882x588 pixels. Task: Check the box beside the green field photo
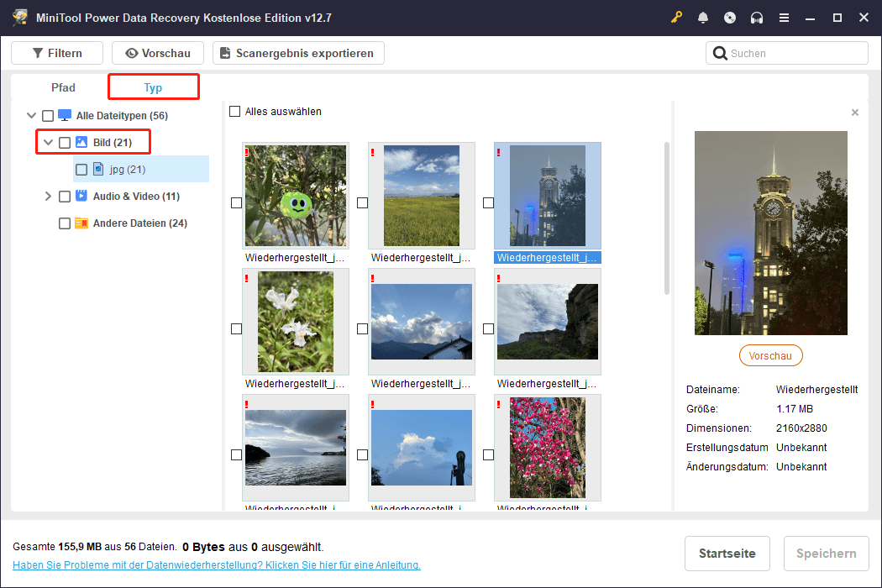(x=362, y=202)
